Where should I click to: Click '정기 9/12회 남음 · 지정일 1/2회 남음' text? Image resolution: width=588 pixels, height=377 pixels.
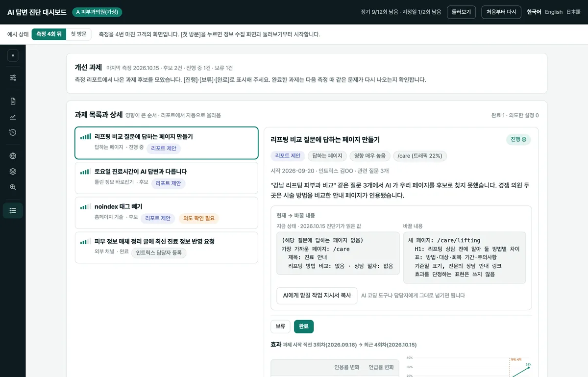401,12
